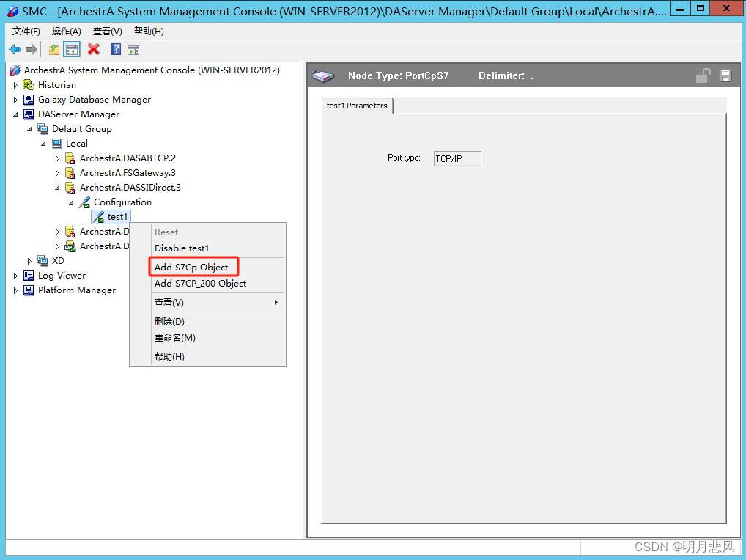This screenshot has width=746, height=560.
Task: Collapse the Local node
Action: [43, 144]
